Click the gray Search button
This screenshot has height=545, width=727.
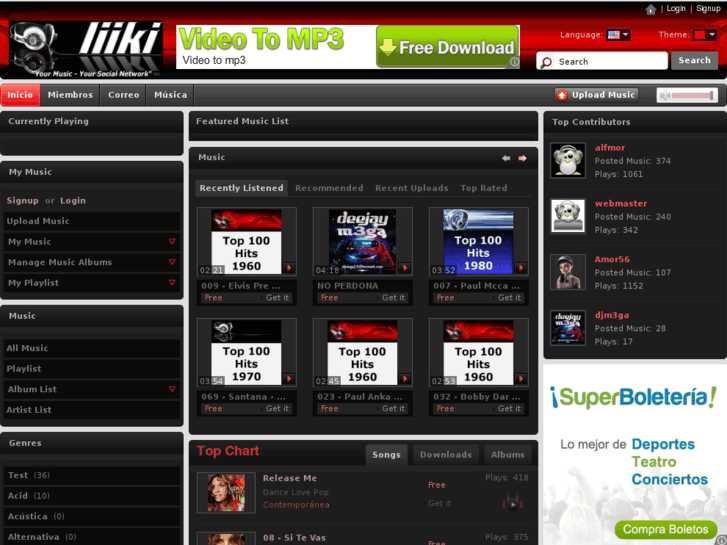click(x=694, y=60)
